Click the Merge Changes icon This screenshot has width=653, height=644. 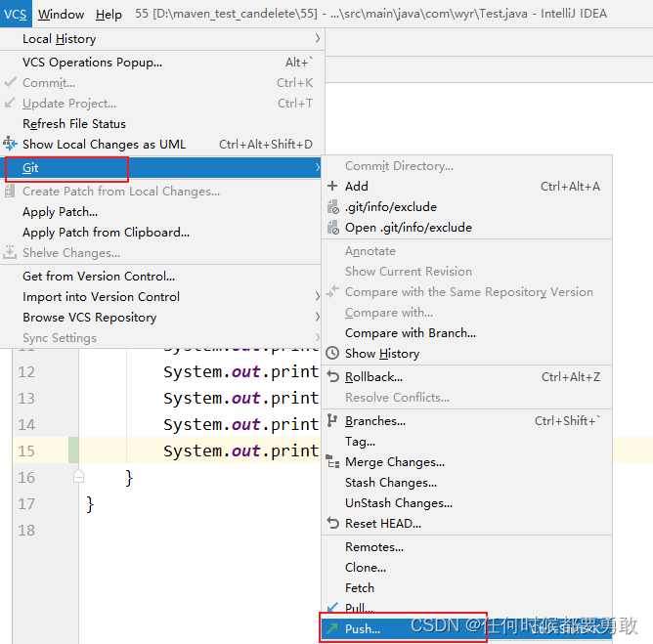pos(332,461)
